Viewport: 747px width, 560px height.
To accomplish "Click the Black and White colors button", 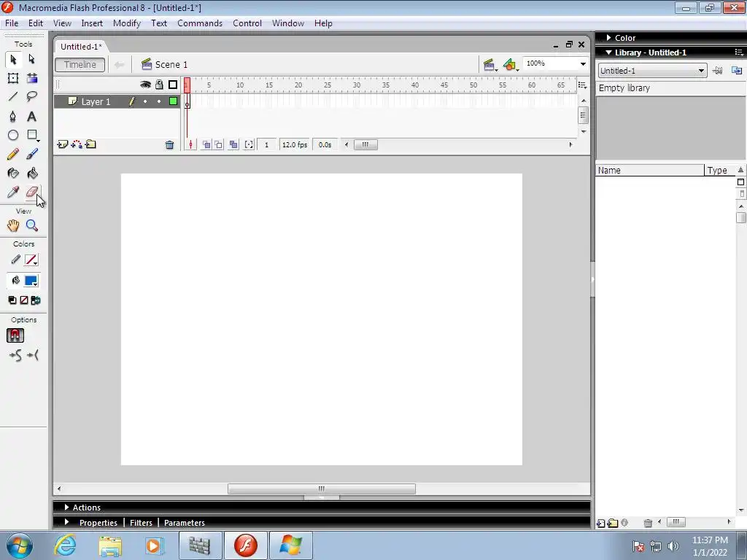I will [x=12, y=300].
